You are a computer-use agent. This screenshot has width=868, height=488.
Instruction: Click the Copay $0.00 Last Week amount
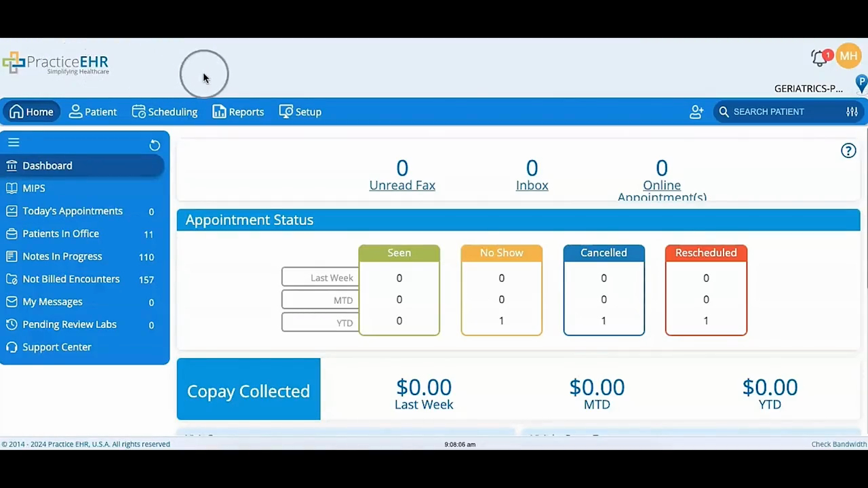[x=424, y=387]
